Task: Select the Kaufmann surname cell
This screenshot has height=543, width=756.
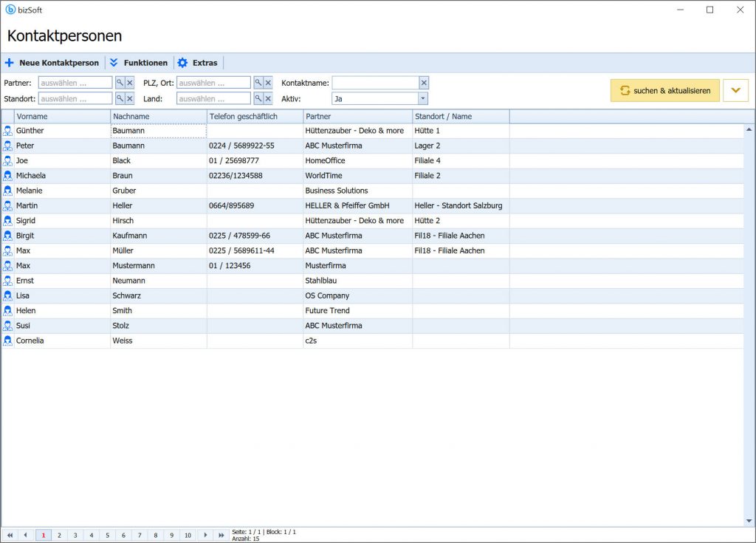Action: coord(159,236)
